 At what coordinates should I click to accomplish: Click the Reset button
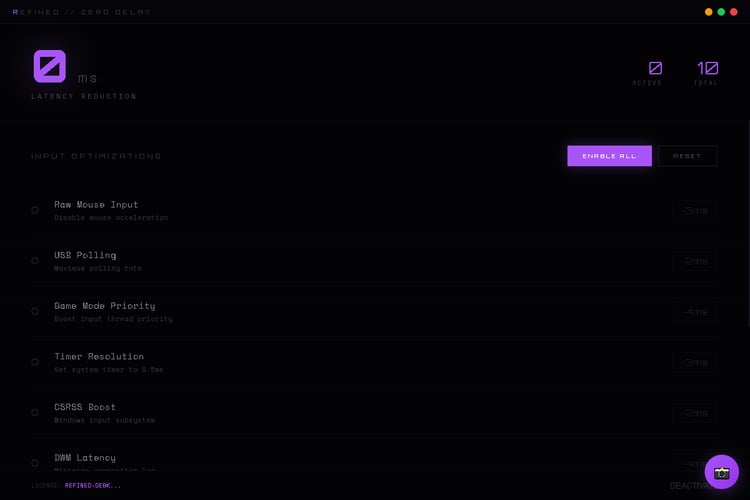tap(687, 156)
